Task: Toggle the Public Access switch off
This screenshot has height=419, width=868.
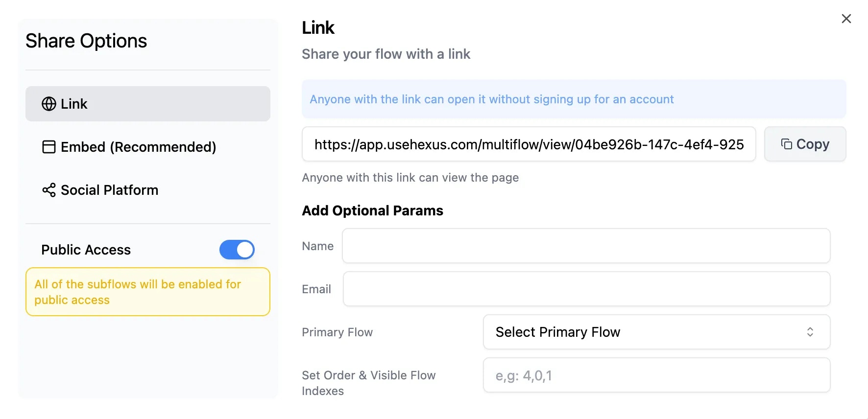Action: point(237,250)
